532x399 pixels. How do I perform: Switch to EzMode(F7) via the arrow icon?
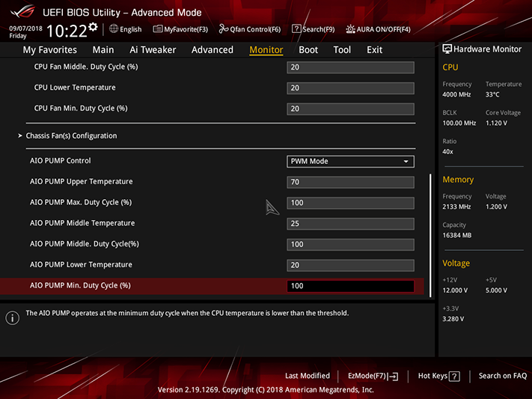click(394, 377)
